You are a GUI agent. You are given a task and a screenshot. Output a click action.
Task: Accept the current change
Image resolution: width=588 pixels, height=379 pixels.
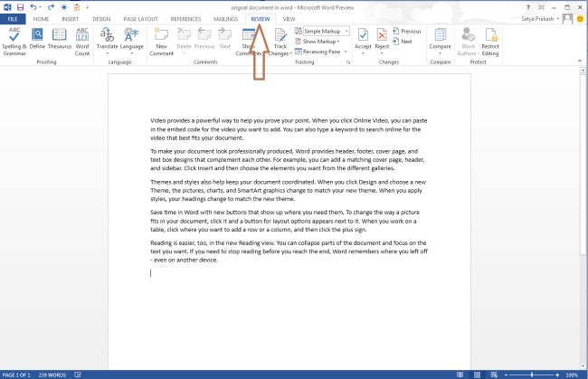[363, 39]
